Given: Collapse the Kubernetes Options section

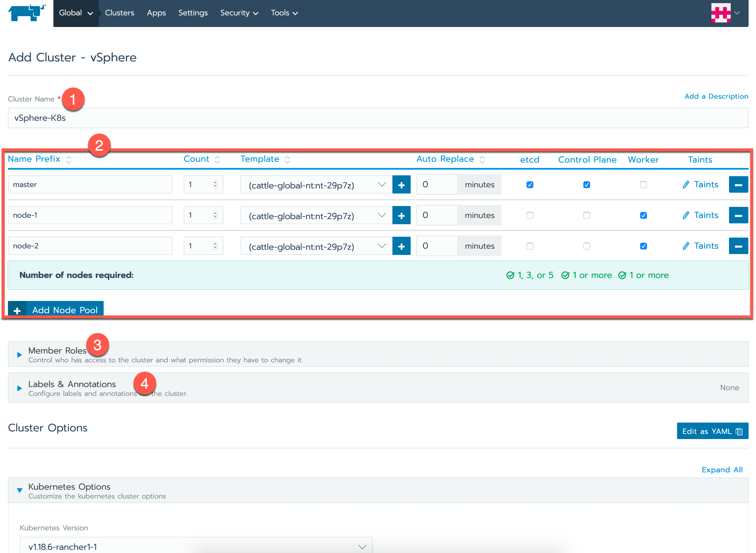Looking at the screenshot, I should pos(378,490).
